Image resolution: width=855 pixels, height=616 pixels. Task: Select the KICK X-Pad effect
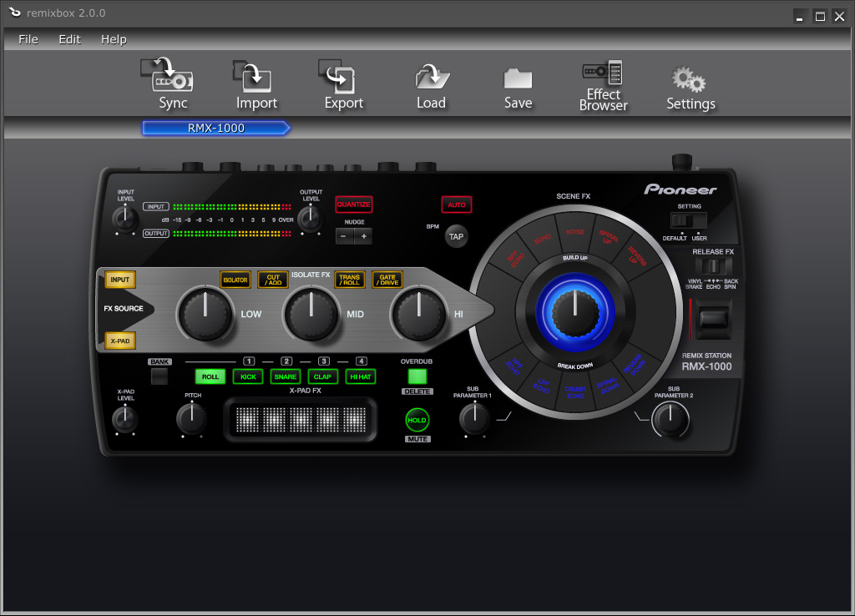[248, 376]
